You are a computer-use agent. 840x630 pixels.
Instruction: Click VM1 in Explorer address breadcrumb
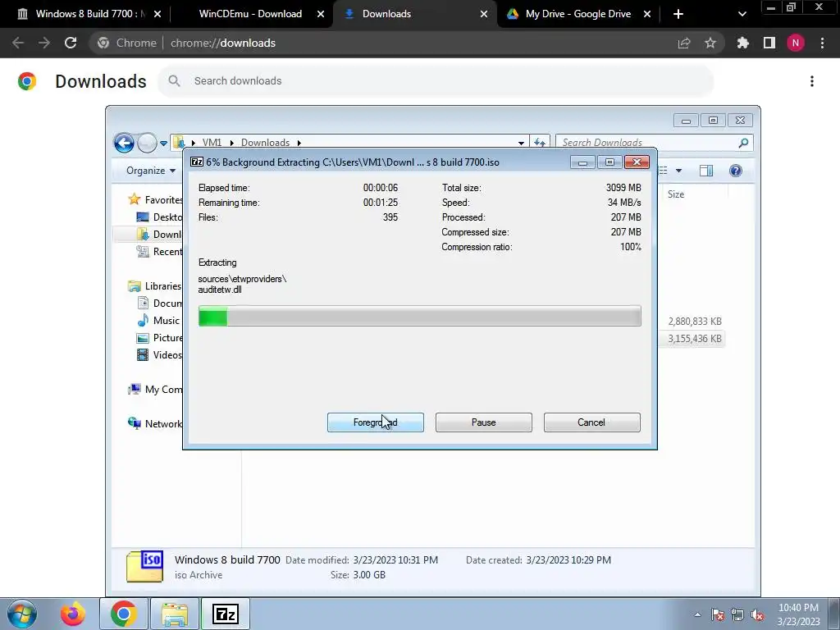point(212,143)
